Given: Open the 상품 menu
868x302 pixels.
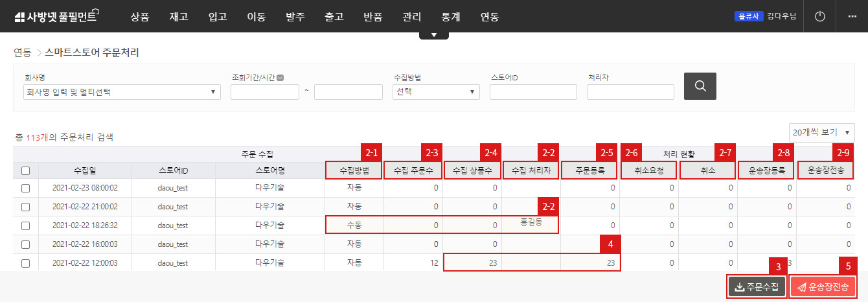Looking at the screenshot, I should pyautogui.click(x=139, y=17).
